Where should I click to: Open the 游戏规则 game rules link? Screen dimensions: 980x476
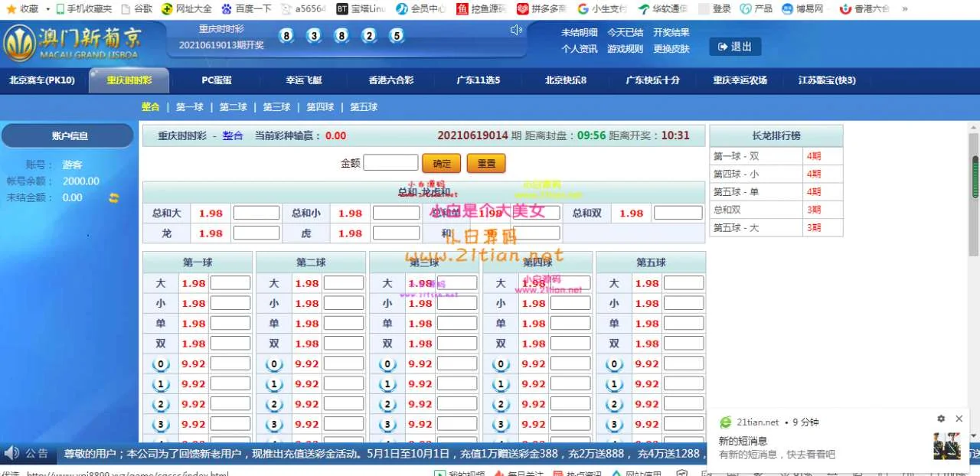625,49
